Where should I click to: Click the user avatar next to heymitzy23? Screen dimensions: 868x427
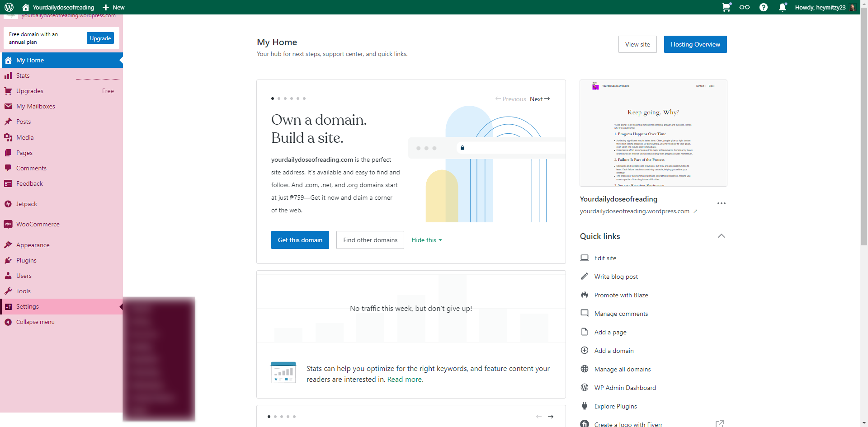click(853, 7)
